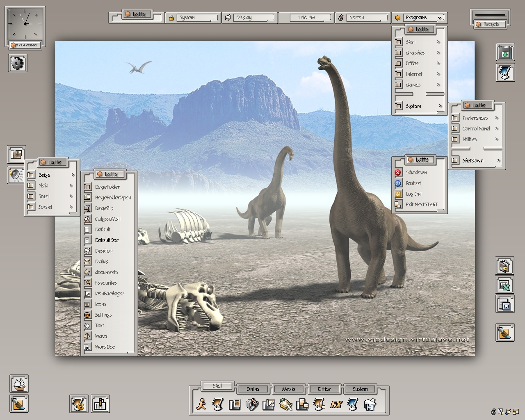Viewport: 525px width, 420px height.
Task: Expand the Graphics submenu
Action: (418, 52)
